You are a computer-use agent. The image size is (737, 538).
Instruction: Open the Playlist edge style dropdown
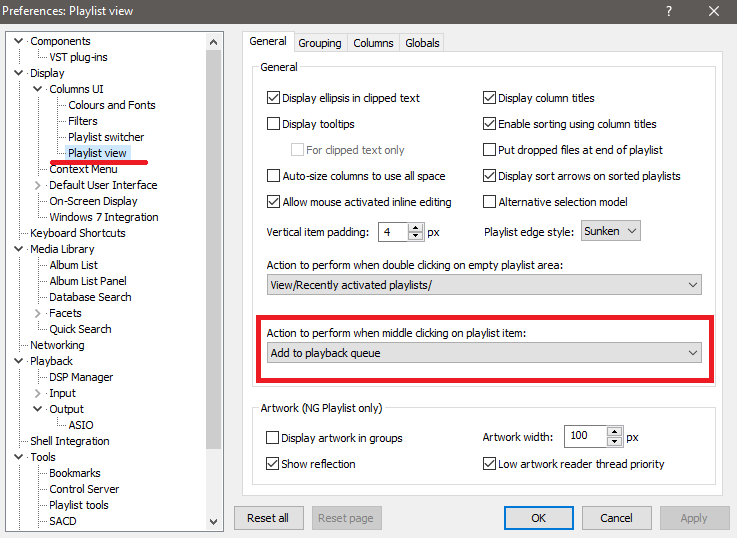[x=610, y=231]
